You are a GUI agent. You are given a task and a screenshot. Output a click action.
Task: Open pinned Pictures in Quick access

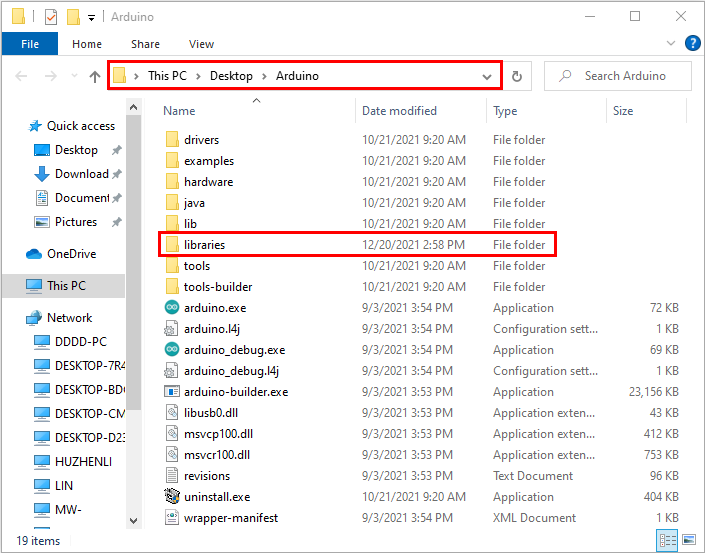tap(66, 222)
